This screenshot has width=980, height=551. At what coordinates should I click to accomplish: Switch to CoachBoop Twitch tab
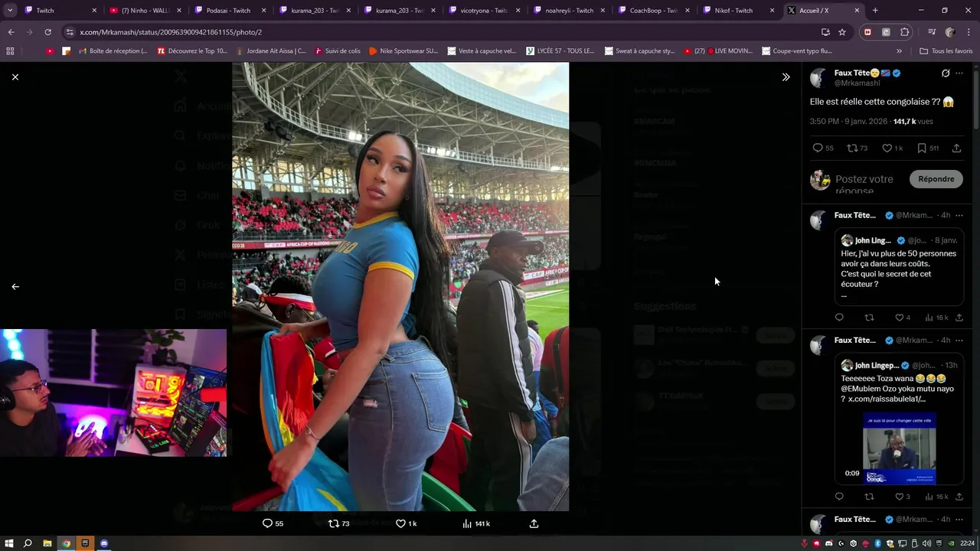pyautogui.click(x=654, y=11)
